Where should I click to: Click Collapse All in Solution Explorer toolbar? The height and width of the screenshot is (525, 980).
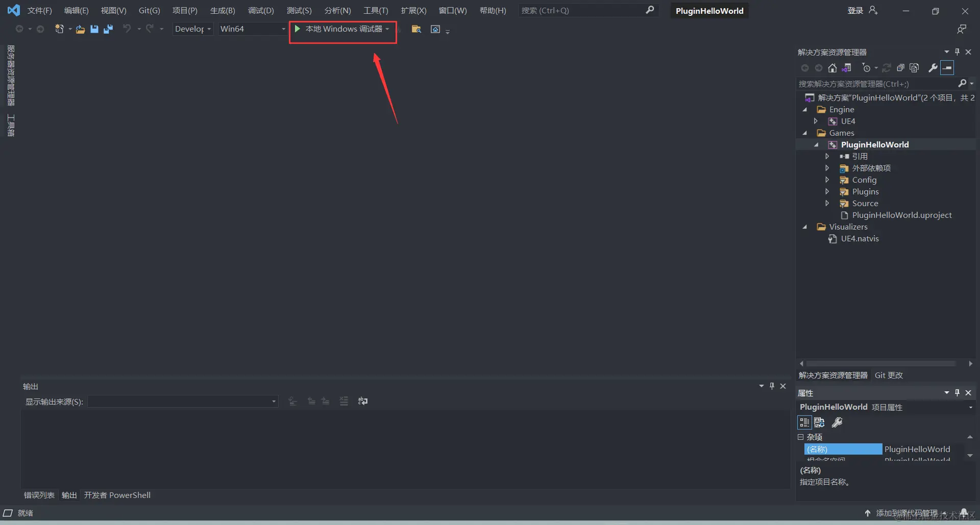click(x=901, y=68)
